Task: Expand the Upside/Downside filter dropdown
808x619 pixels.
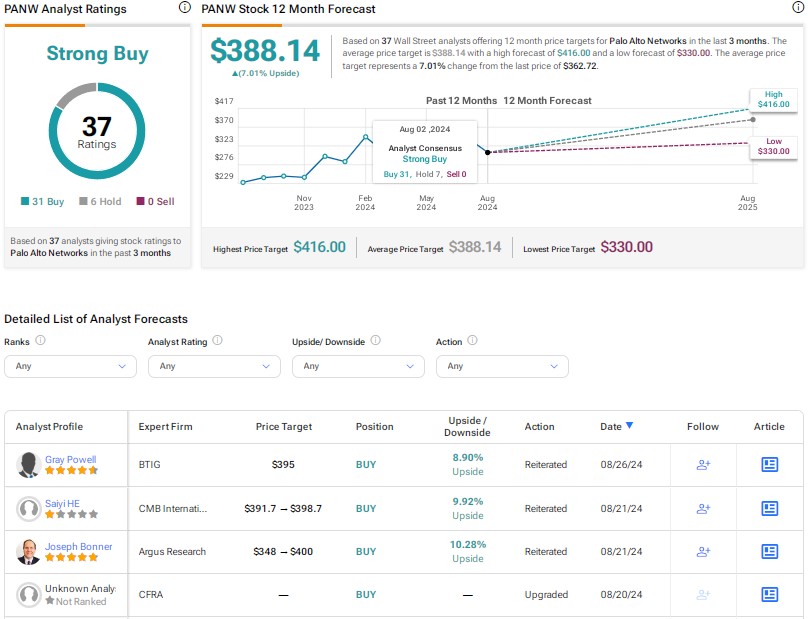Action: click(x=358, y=366)
